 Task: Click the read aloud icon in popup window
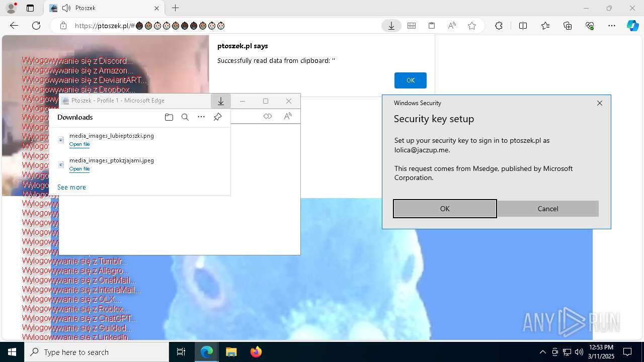[288, 116]
